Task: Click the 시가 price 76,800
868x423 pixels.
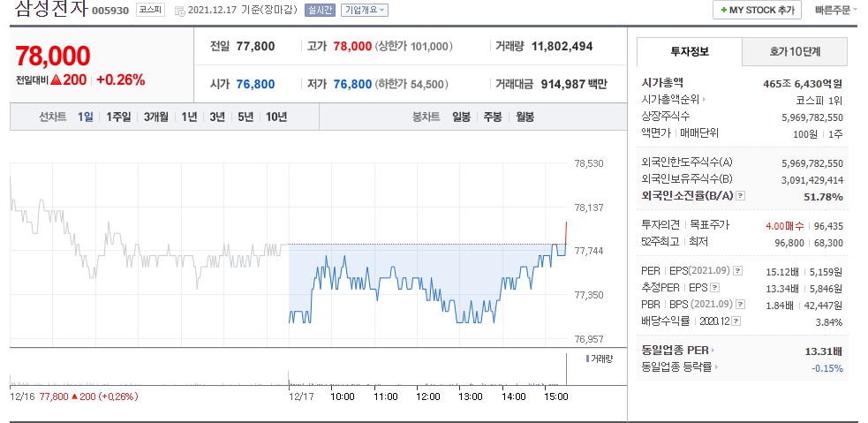Action: 255,84
